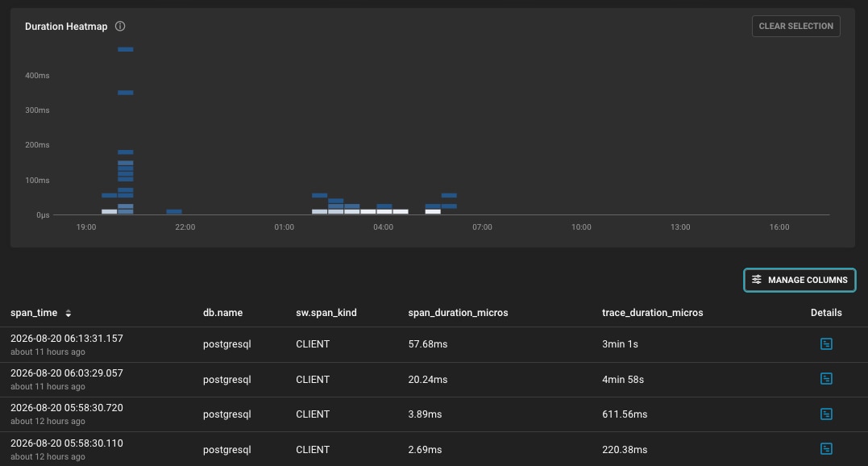Viewport: 868px width, 466px height.
Task: Open details for the 05:58:30.110 span
Action: pos(826,449)
